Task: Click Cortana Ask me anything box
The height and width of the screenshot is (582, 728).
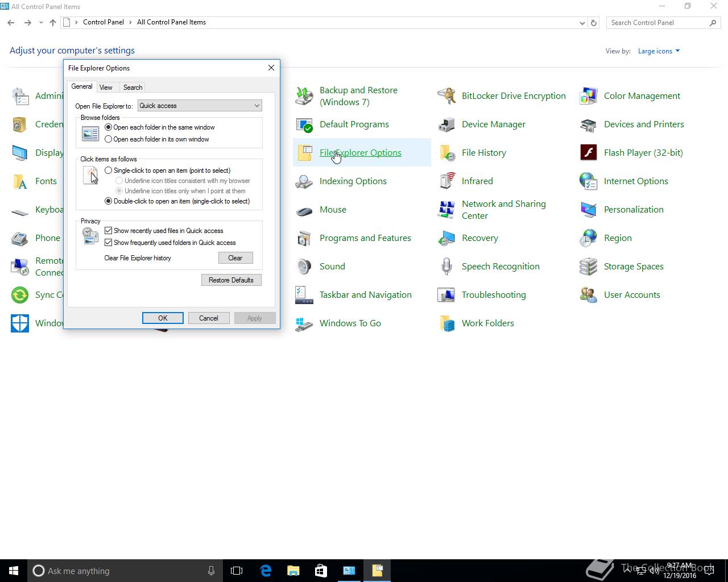Action: (125, 571)
